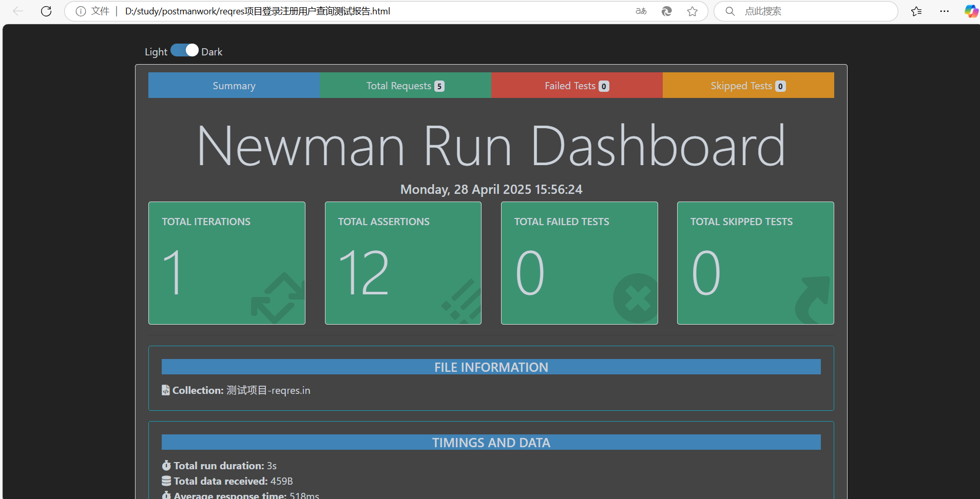Open site info icon in address bar

click(81, 11)
